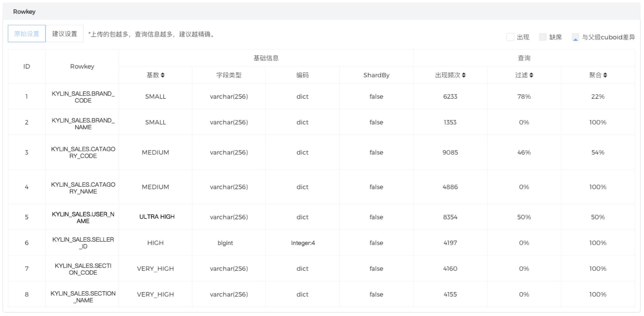The width and height of the screenshot is (644, 316).
Task: Click the Rowkey column header in table
Action: [82, 66]
